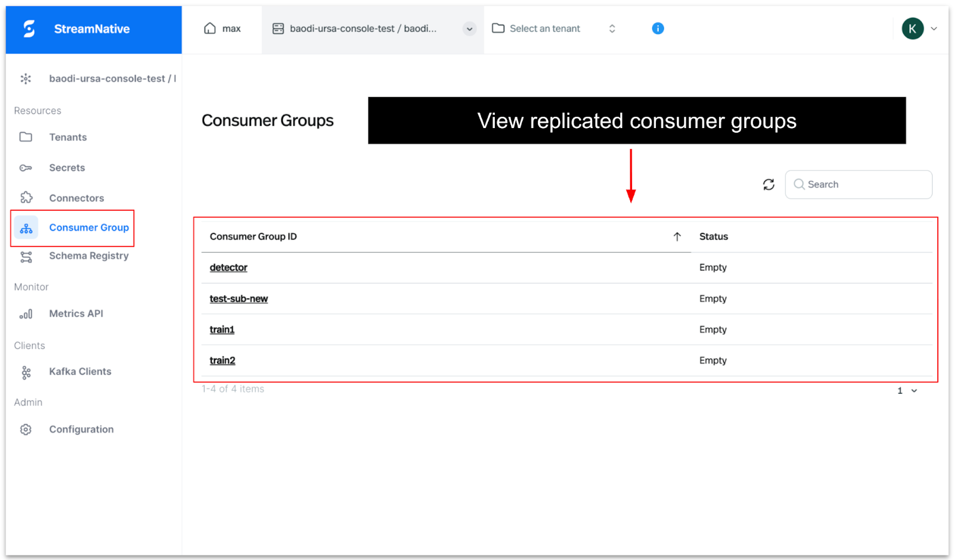Select Consumer Group in the sidebar

tap(88, 228)
